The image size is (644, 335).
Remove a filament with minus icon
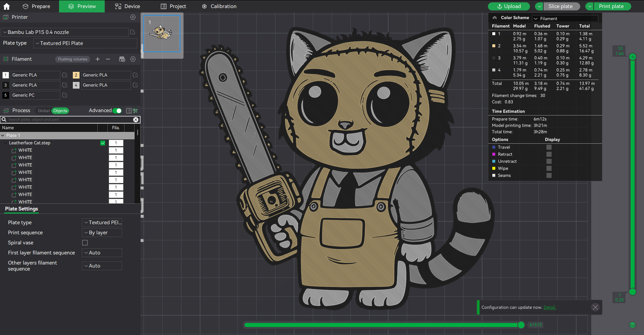[108, 59]
